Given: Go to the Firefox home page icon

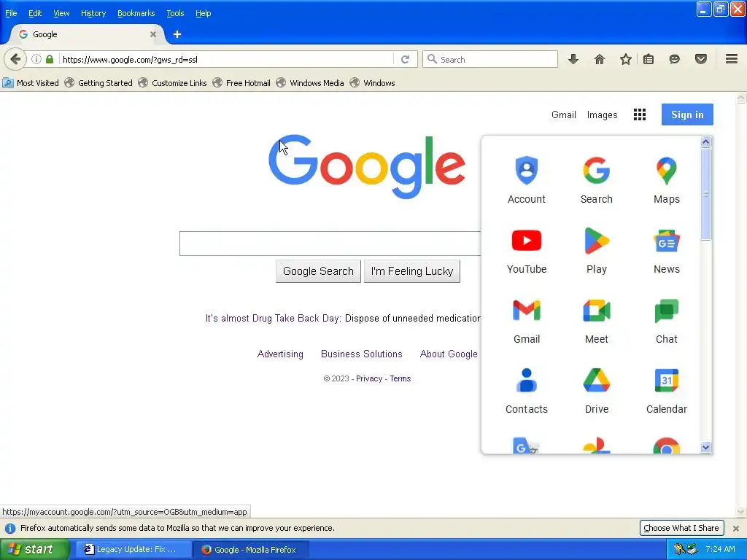Looking at the screenshot, I should pos(600,59).
